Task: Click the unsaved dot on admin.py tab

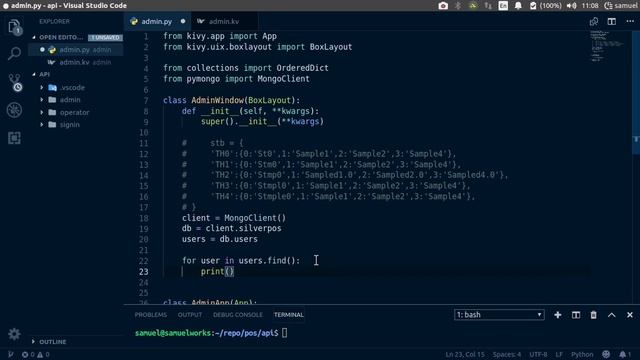Action: (x=183, y=21)
